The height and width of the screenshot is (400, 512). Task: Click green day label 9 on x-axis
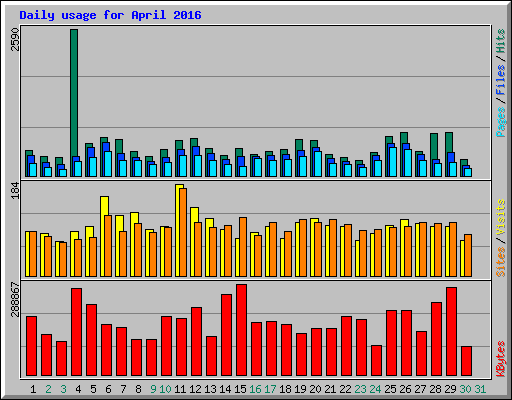pos(153,389)
